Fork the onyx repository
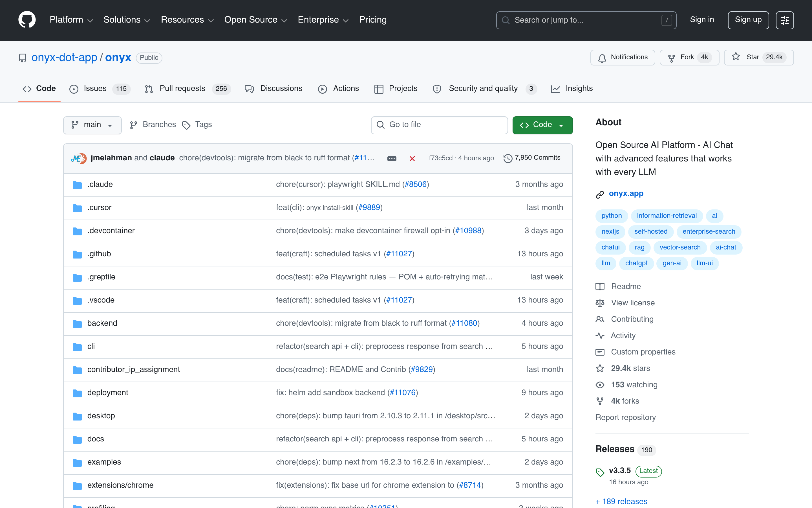This screenshot has width=812, height=508. (689, 58)
